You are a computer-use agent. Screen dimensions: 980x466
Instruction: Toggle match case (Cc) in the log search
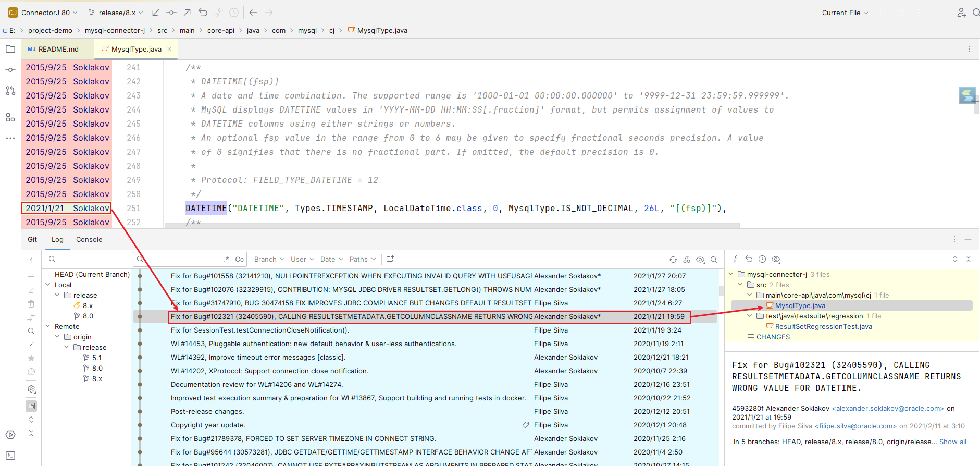pyautogui.click(x=240, y=259)
